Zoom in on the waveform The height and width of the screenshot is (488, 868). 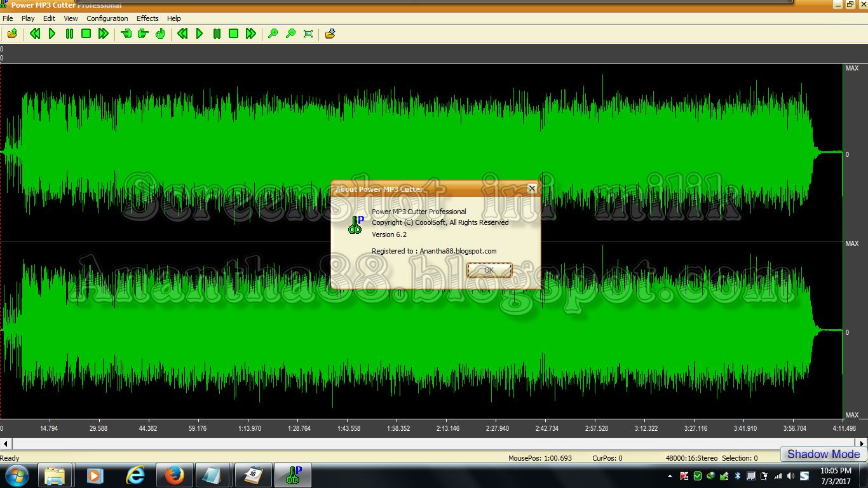pos(273,34)
